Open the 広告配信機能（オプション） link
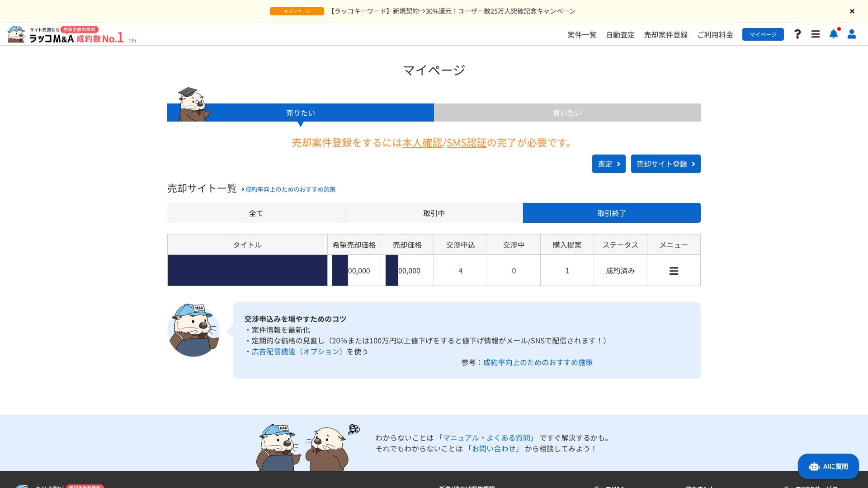The height and width of the screenshot is (488, 868). click(x=297, y=352)
